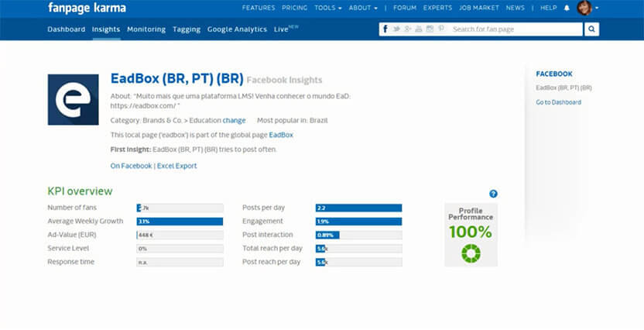The height and width of the screenshot is (330, 644).
Task: Click the FACEBOOK sidebar heading
Action: (554, 74)
